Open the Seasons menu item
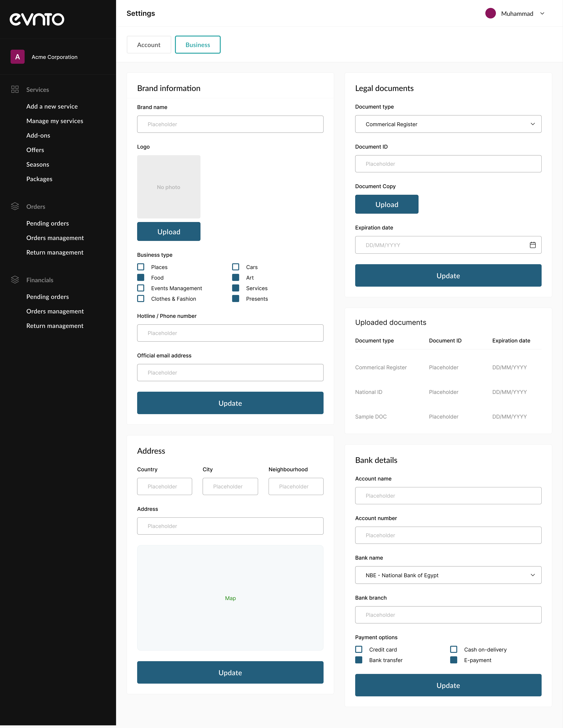 38,164
